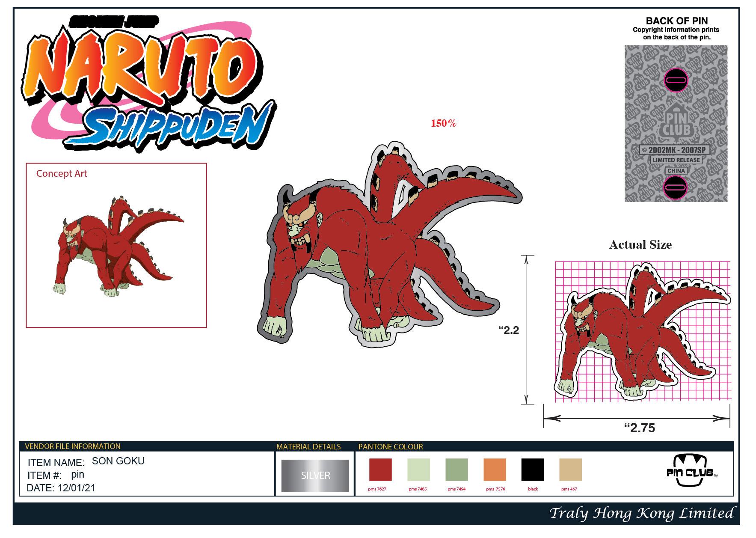
Task: Click the "pms 467" caption
Action: 569,489
